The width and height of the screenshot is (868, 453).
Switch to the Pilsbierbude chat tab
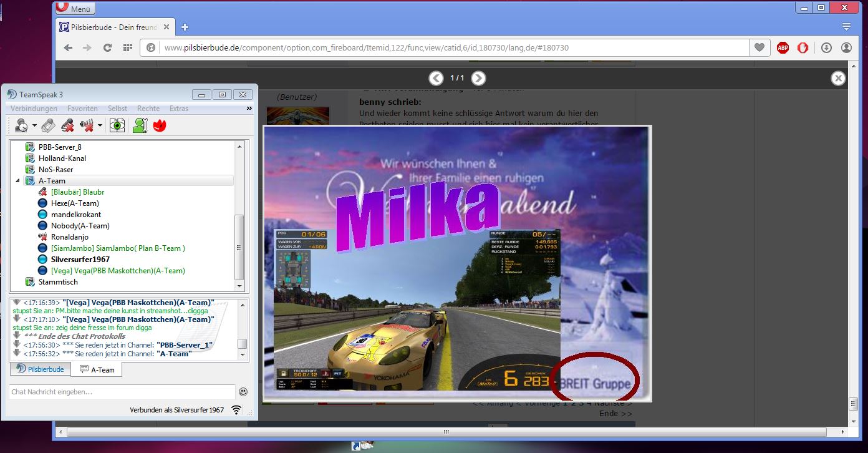[x=41, y=369]
